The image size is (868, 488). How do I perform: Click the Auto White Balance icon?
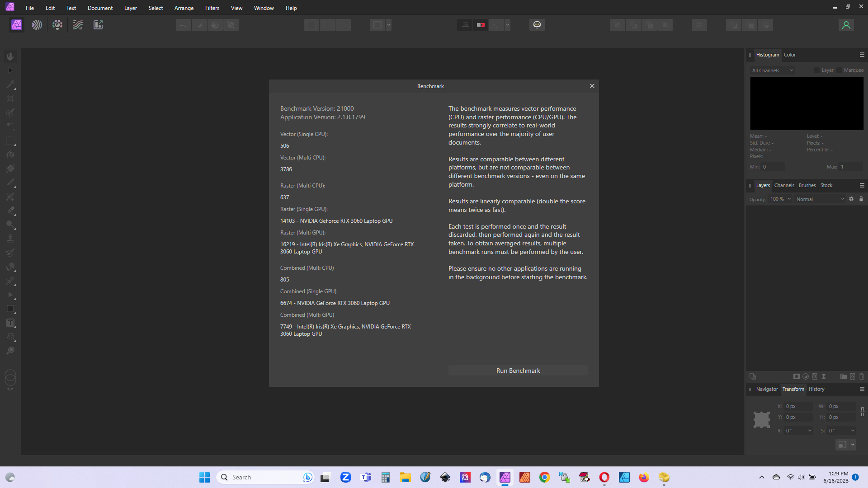coord(231,25)
